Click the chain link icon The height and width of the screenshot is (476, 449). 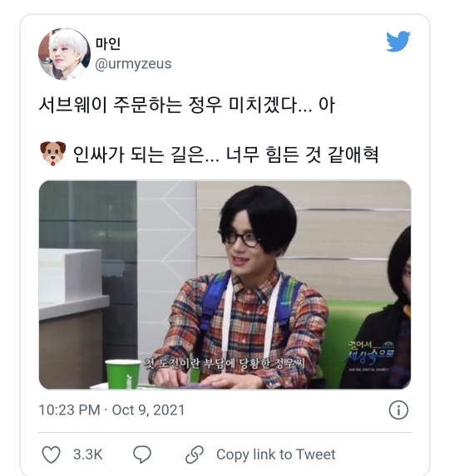195,454
